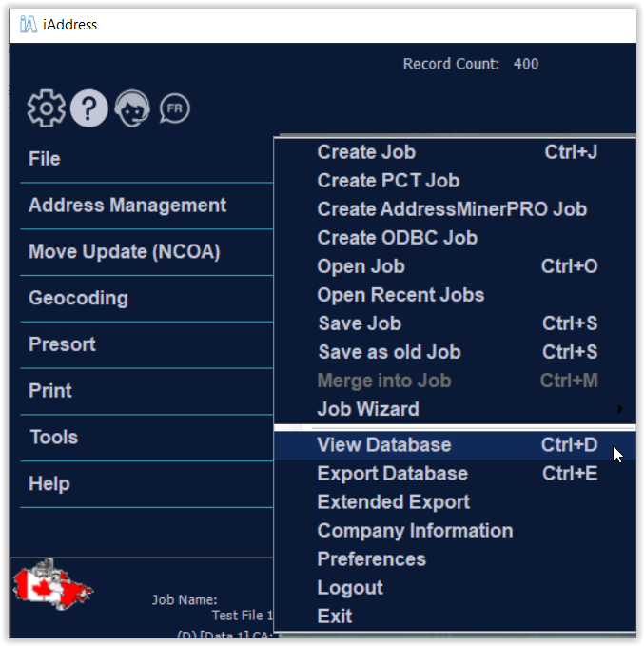Select Save as old Job

pos(456,352)
